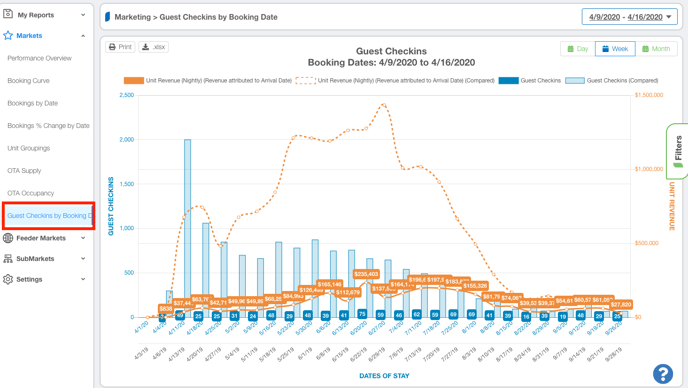Image resolution: width=688 pixels, height=388 pixels.
Task: Open the OTA Occupancy report
Action: (31, 193)
